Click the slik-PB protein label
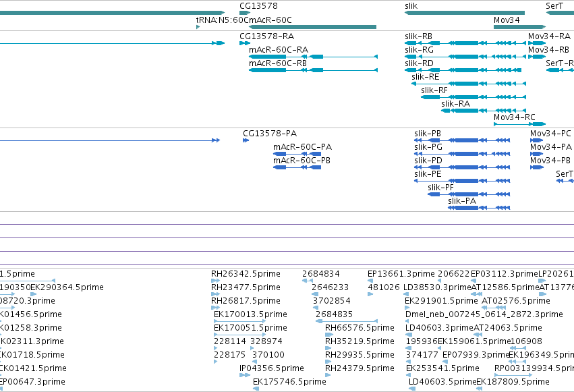Image resolution: width=574 pixels, height=392 pixels. 427,134
